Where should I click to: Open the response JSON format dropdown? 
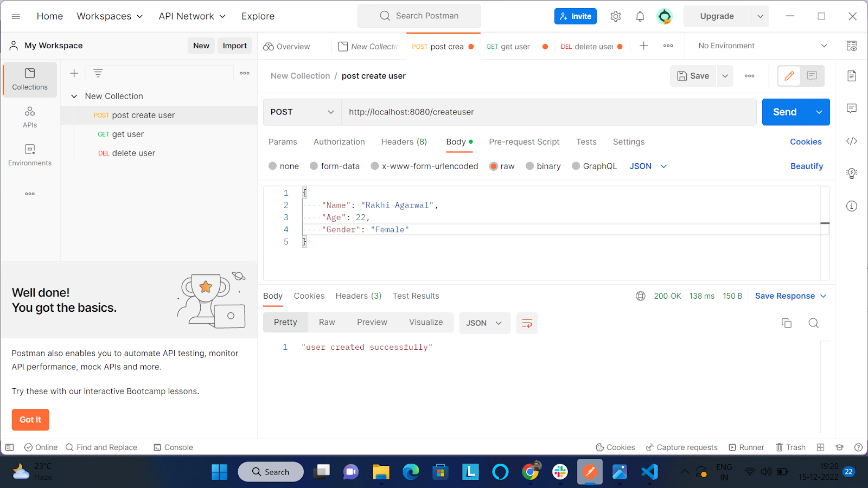click(484, 323)
